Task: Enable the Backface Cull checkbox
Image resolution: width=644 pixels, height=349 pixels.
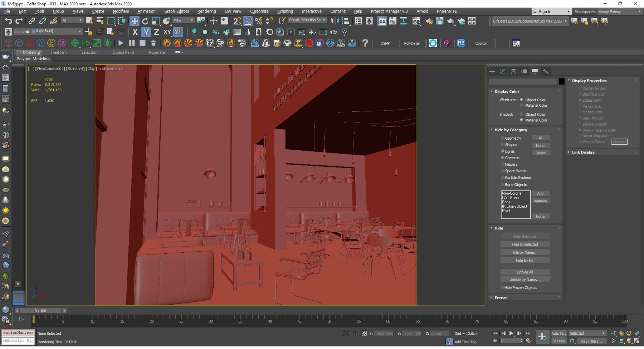Action: pyautogui.click(x=580, y=94)
